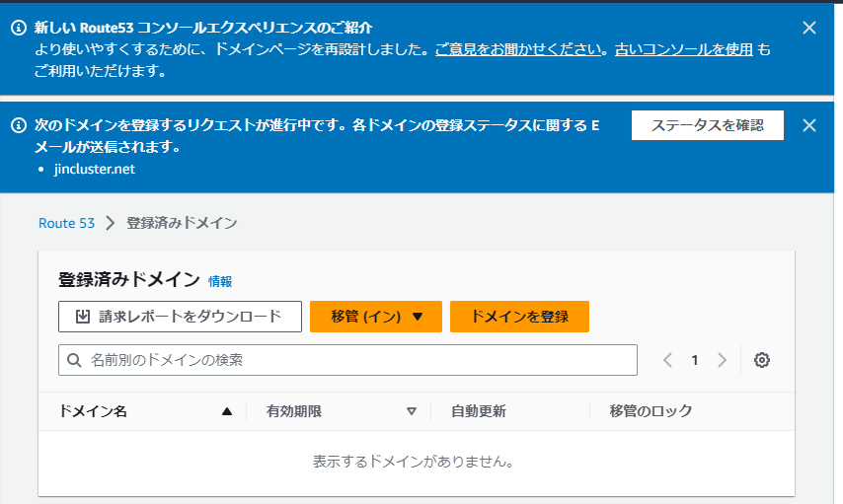
Task: Download the 請求レポート billing report
Action: coord(180,317)
